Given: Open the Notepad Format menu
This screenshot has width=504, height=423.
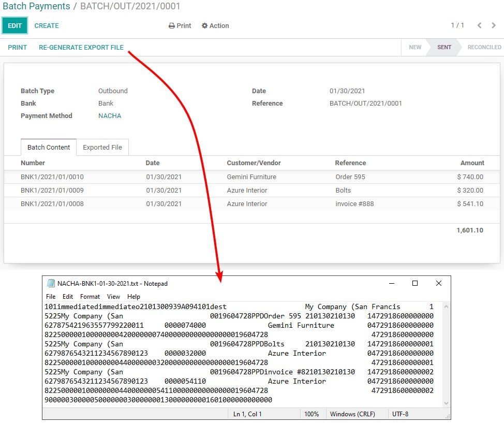Looking at the screenshot, I should click(90, 297).
